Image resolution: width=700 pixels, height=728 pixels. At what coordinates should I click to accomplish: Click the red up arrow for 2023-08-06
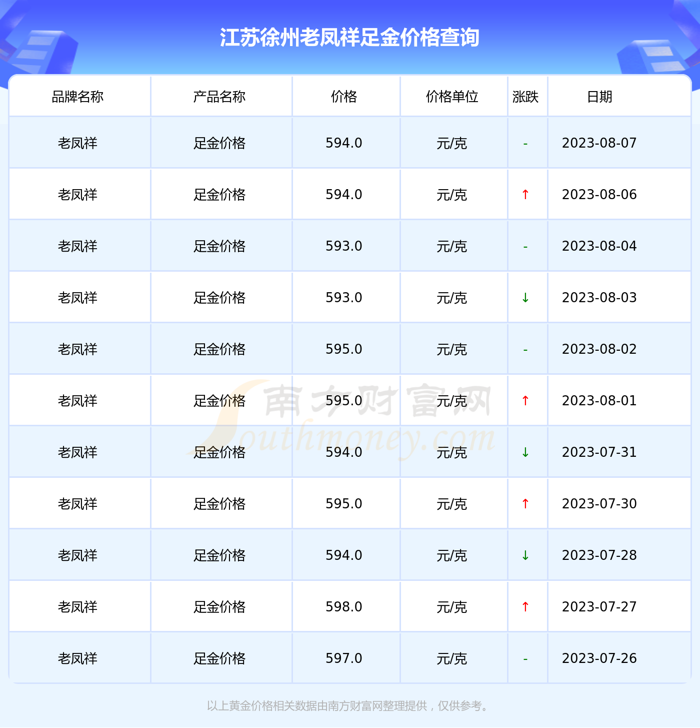pos(525,195)
